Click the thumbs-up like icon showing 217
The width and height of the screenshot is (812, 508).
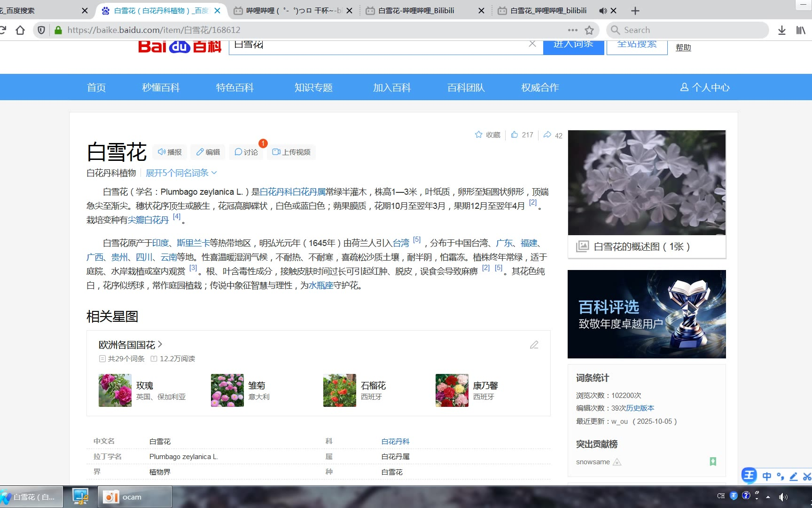515,135
